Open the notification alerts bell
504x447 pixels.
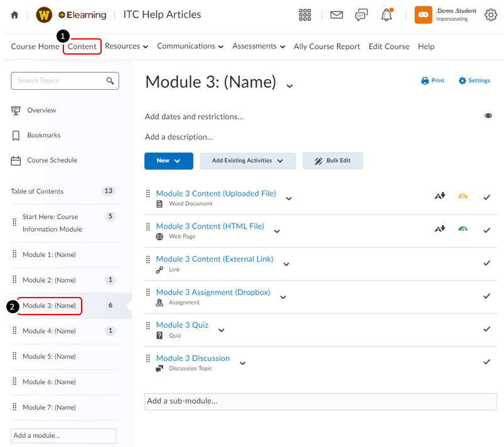(x=386, y=14)
